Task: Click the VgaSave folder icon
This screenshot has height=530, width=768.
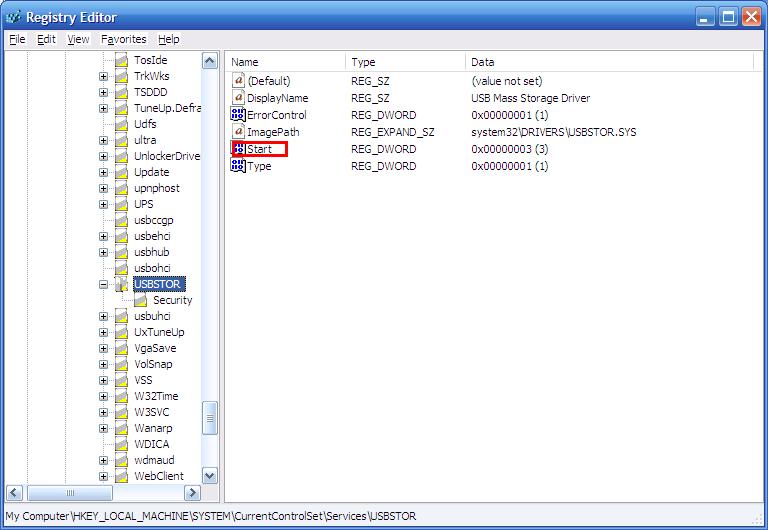Action: tap(121, 348)
